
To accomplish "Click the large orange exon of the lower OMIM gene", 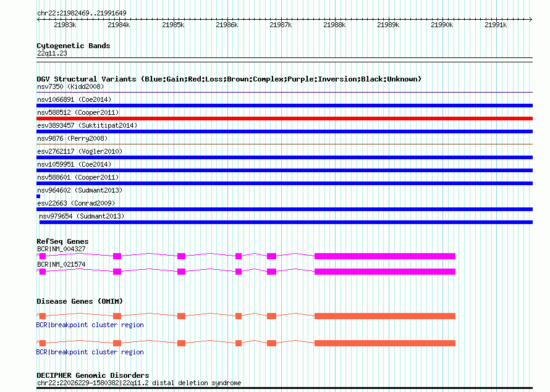I will 385,343.
